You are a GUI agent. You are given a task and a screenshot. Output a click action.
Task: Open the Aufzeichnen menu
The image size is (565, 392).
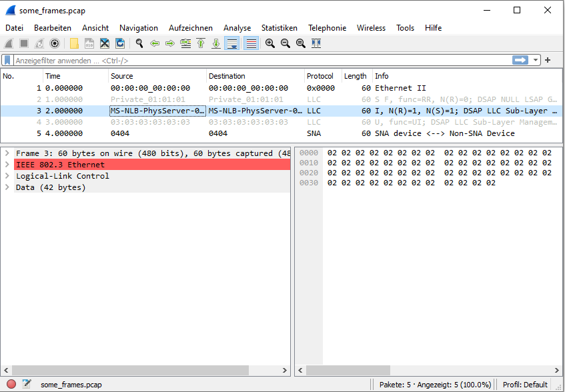[191, 28]
